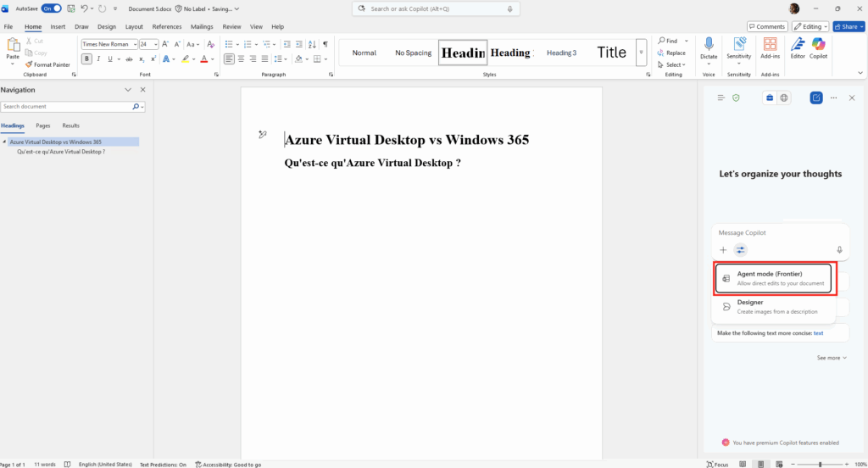Toggle Bold formatting in Font group

pyautogui.click(x=86, y=59)
